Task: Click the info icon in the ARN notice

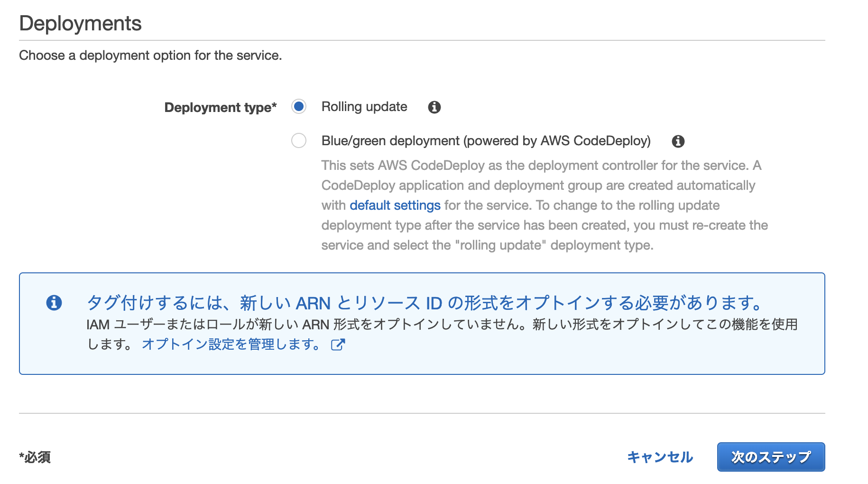Action: click(54, 303)
